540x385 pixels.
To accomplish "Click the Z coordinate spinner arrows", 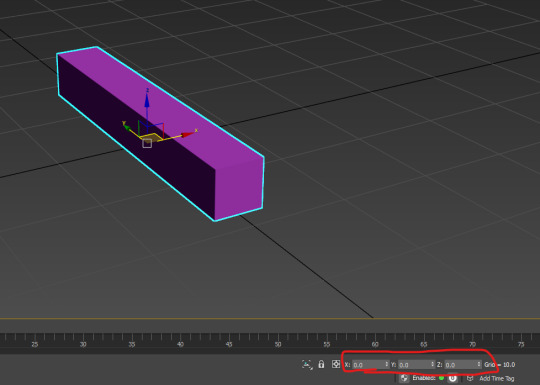I will pos(479,364).
